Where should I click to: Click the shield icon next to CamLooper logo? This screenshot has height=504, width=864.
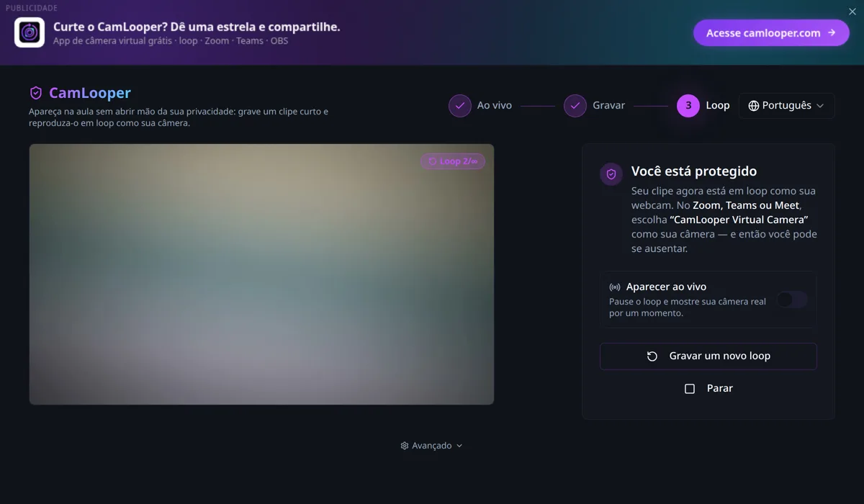(35, 93)
